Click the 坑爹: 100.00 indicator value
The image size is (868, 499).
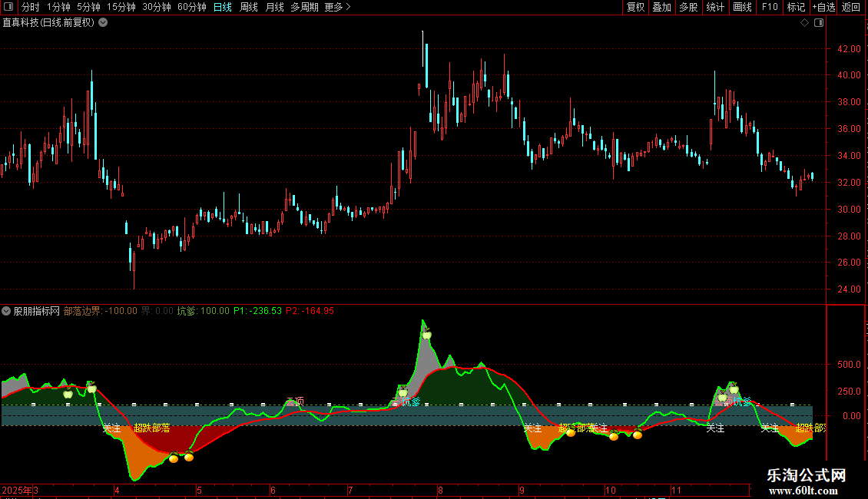tap(203, 311)
